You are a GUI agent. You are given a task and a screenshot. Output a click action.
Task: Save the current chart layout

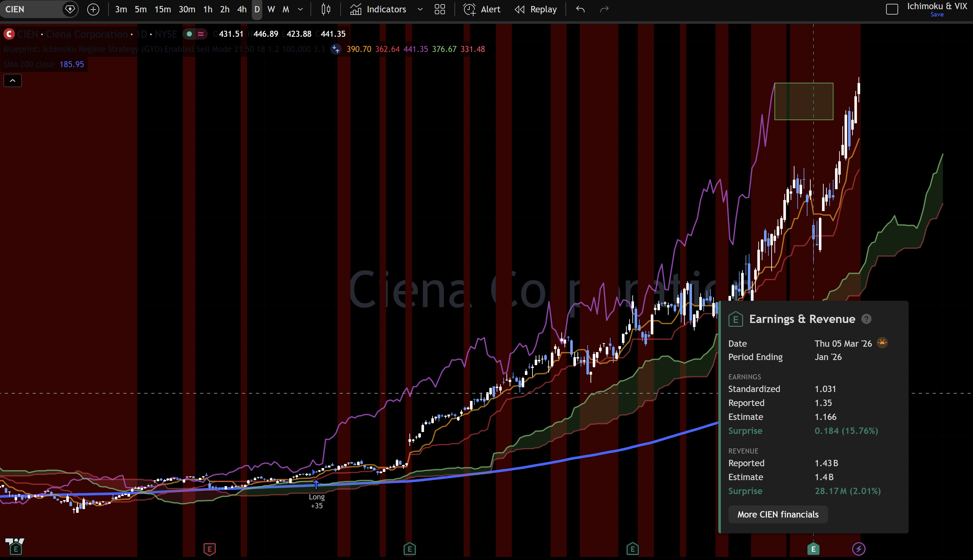[937, 15]
